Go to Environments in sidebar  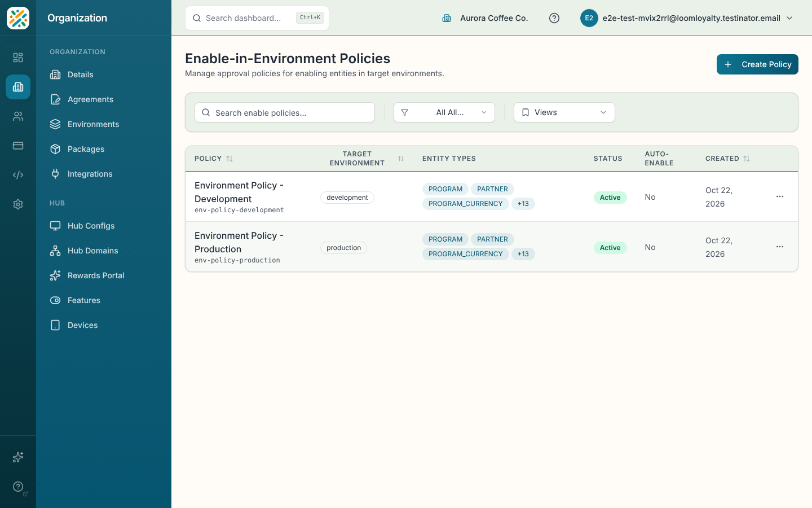(104, 124)
